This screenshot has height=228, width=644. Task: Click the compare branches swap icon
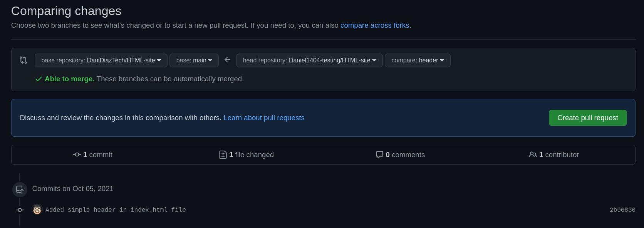[x=23, y=60]
